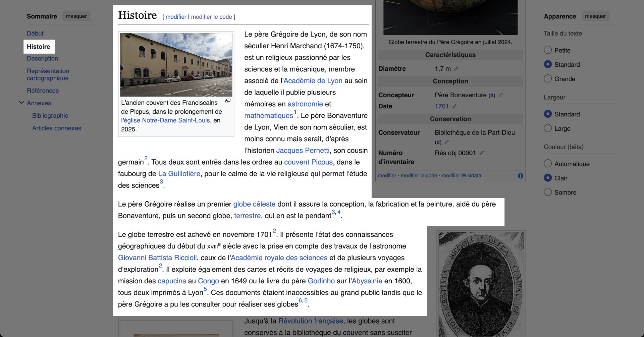Follow the Académie de Lyon link
Viewport: 644px width, 337px height.
pyautogui.click(x=313, y=80)
